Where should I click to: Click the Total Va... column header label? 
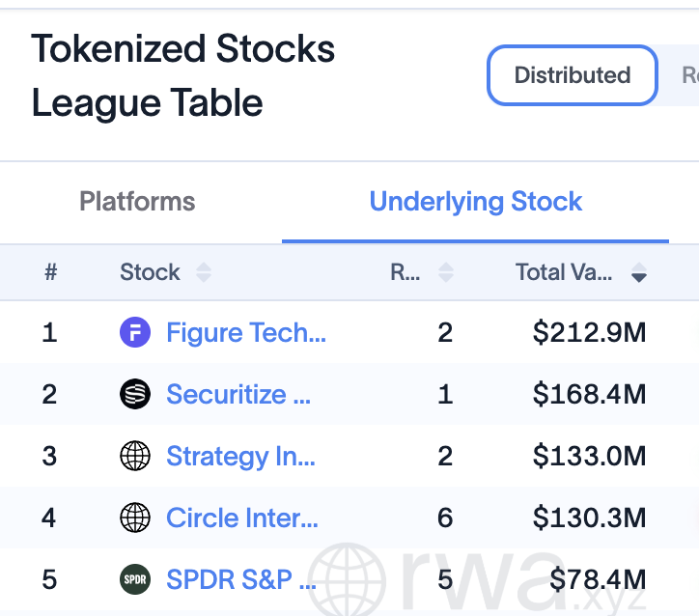[564, 272]
